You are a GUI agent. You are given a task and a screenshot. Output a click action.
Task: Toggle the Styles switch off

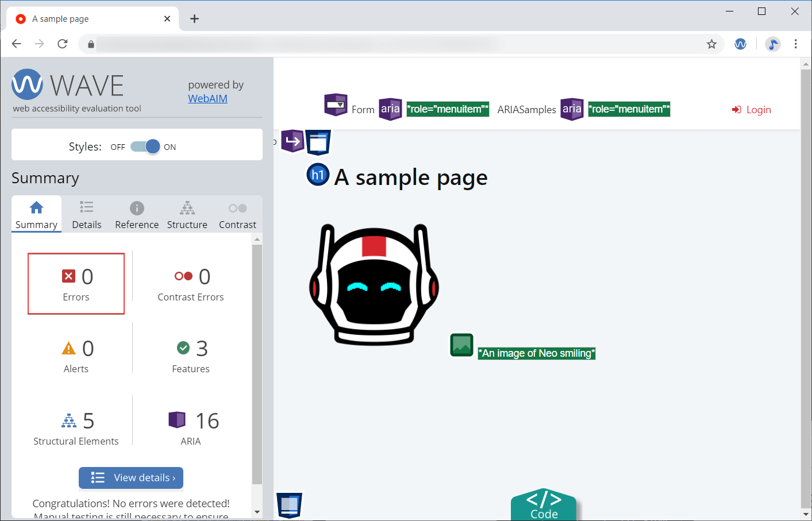(x=145, y=146)
